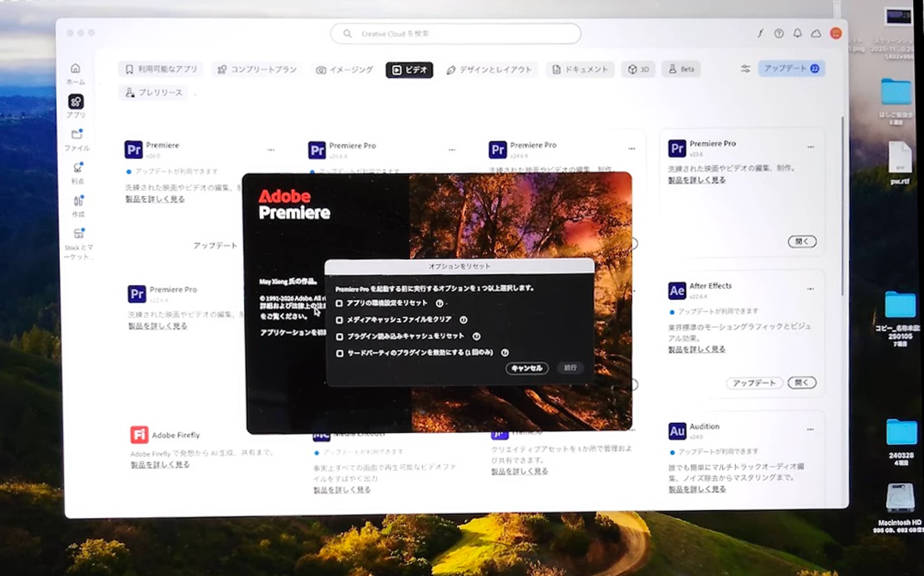Open ファイル in the Creative Cloud sidebar
This screenshot has height=576, width=924.
tap(77, 140)
